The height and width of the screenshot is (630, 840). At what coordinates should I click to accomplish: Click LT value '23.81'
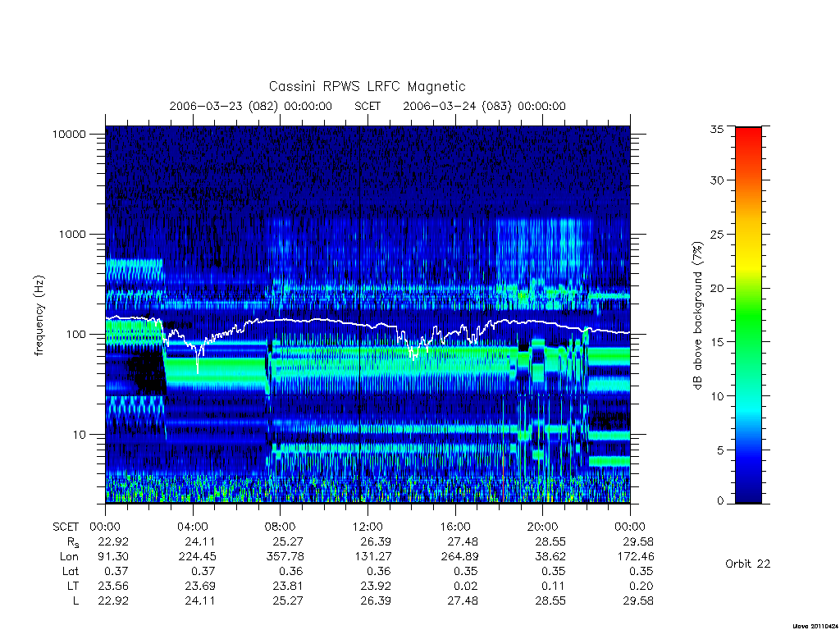click(x=288, y=586)
